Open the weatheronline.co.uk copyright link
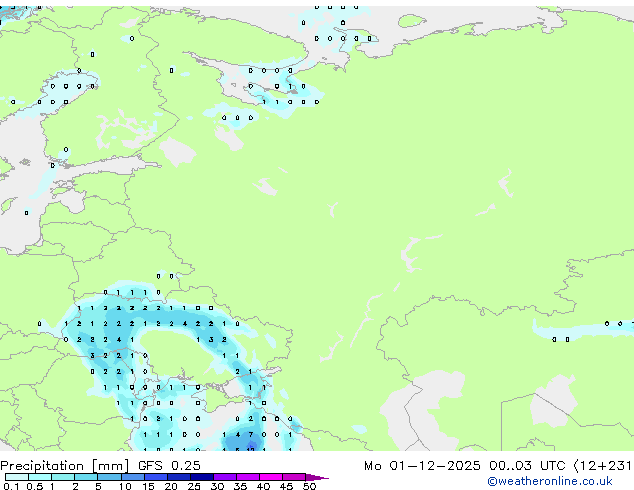 (550, 481)
